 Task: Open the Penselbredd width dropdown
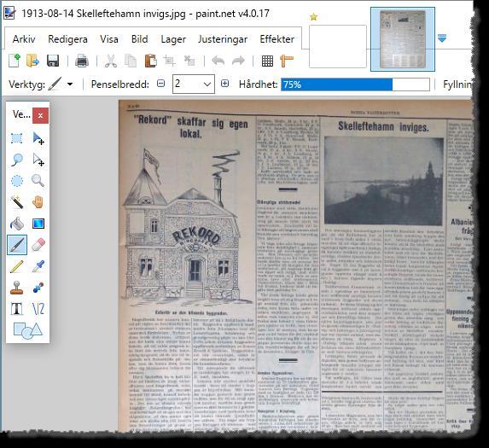point(207,84)
